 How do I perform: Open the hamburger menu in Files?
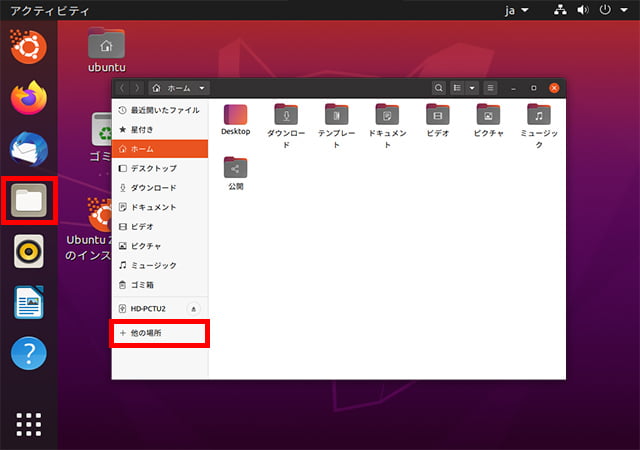tap(490, 88)
